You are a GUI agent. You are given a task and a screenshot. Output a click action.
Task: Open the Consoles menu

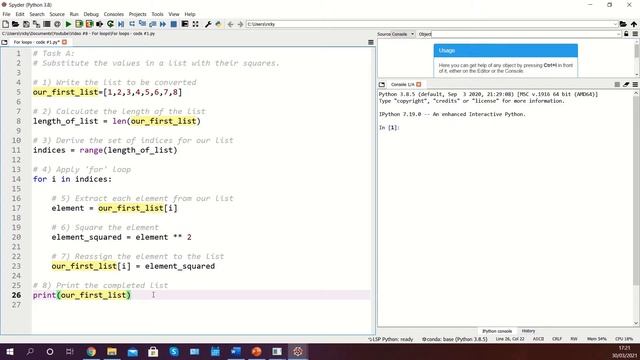[114, 14]
